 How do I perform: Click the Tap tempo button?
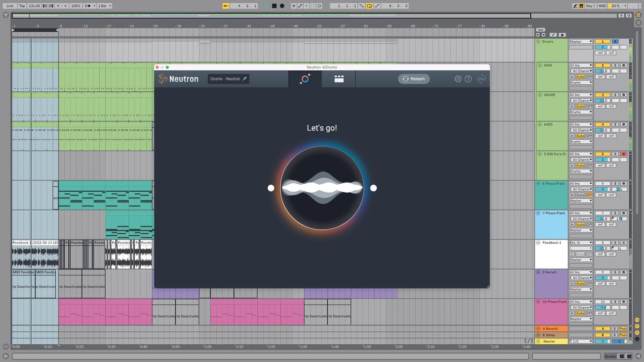[x=21, y=6]
